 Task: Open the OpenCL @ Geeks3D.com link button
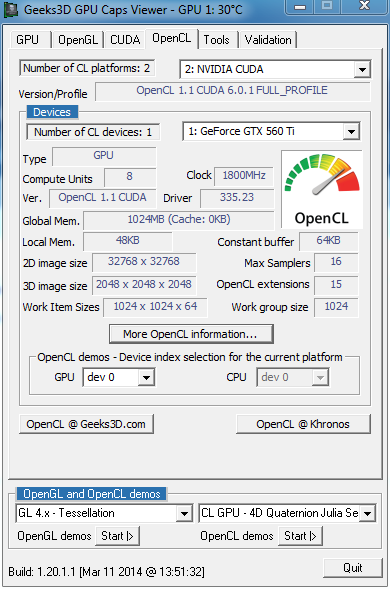(86, 424)
